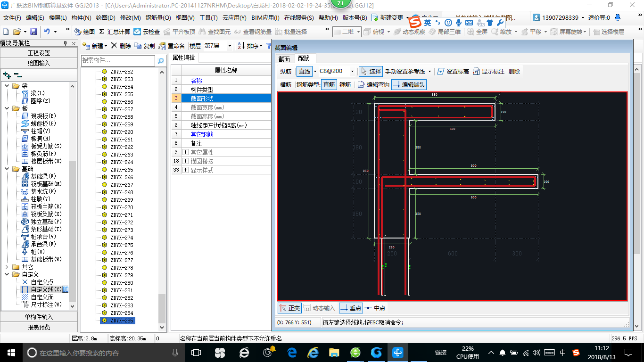
Task: Toggle 选择 selection mode
Action: [370, 71]
